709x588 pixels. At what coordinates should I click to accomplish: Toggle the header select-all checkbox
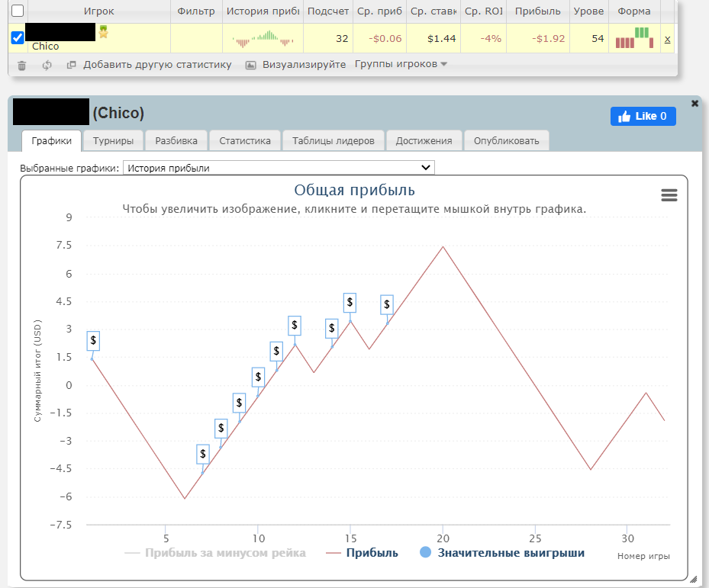[18, 11]
